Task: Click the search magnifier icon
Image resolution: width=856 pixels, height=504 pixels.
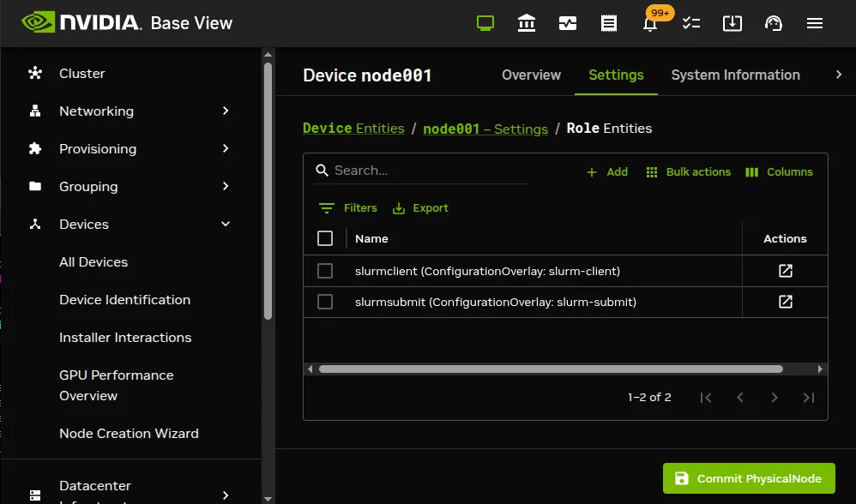Action: (x=323, y=171)
